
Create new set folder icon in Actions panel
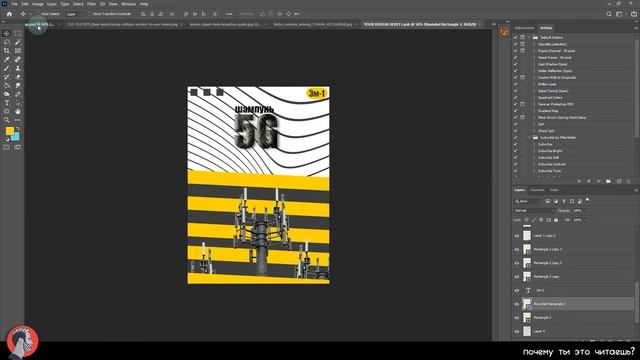(x=609, y=181)
